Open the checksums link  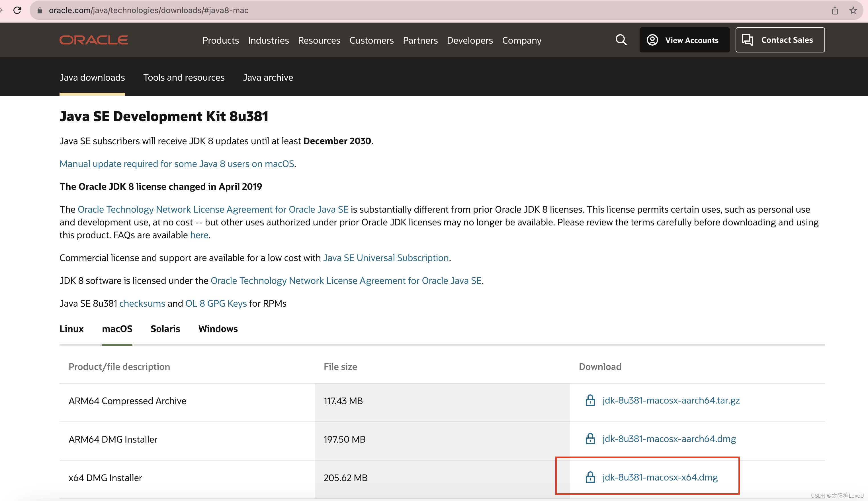142,304
